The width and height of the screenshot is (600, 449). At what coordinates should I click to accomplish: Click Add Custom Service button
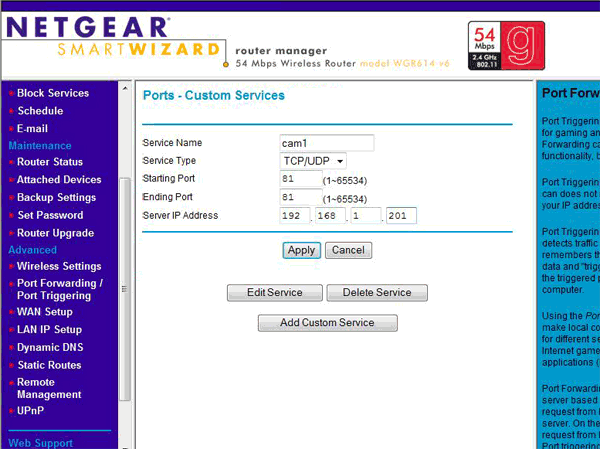(x=328, y=323)
